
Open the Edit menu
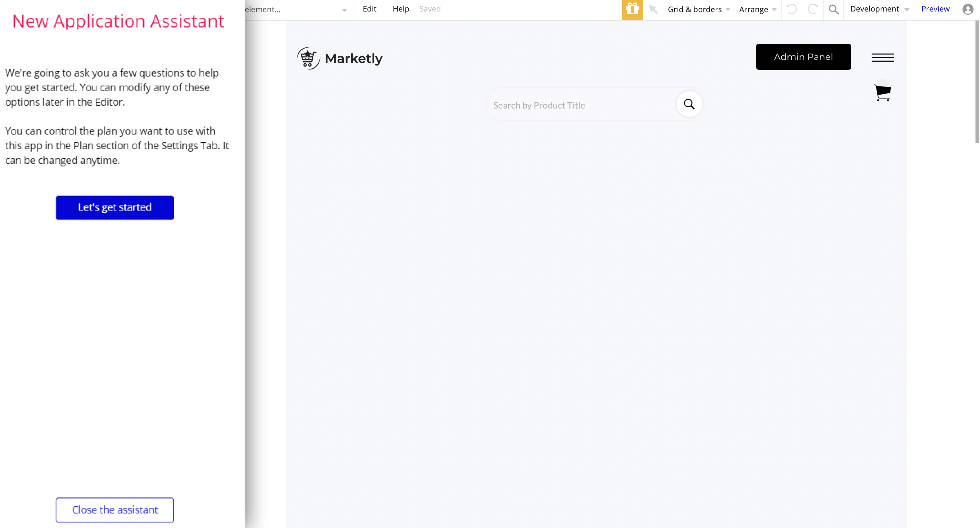pyautogui.click(x=369, y=9)
